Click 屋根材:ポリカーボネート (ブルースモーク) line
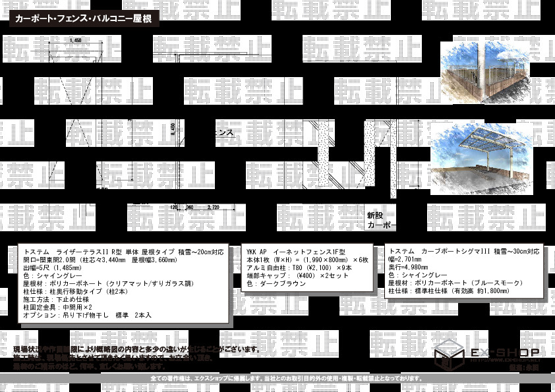 [x=456, y=283]
